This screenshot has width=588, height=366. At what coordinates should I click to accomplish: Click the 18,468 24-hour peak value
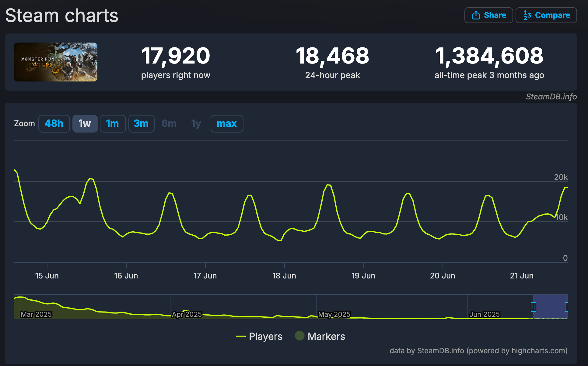pos(332,56)
